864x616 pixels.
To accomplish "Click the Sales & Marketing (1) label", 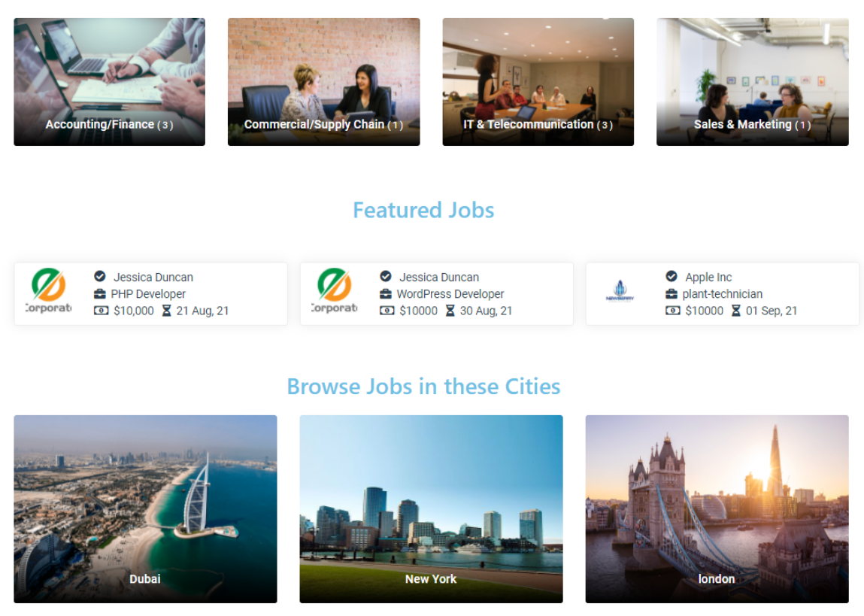I will click(x=752, y=125).
